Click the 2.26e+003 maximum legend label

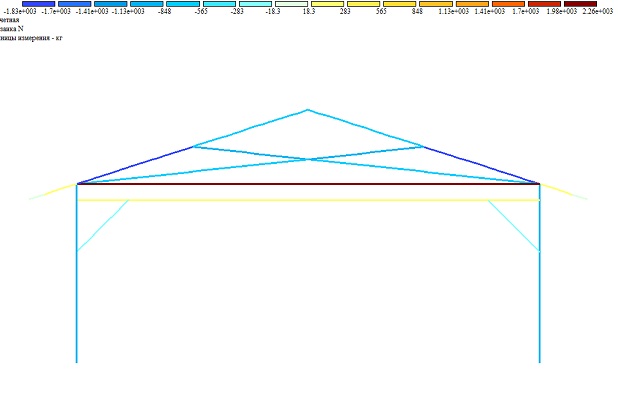tap(598, 11)
